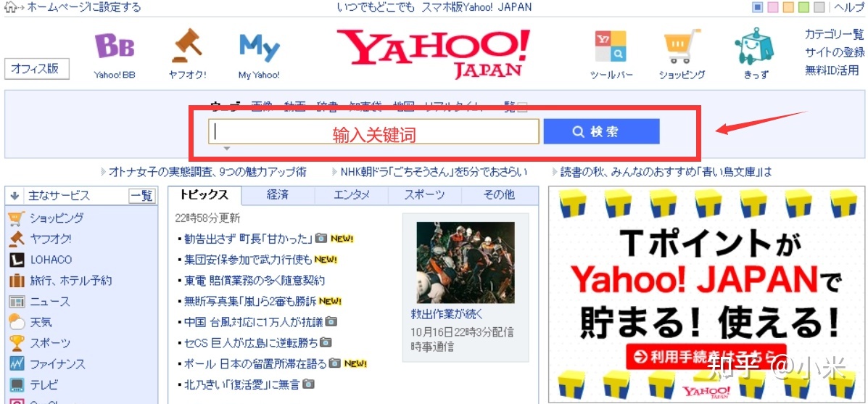Focus the search keyword input field
868x404 pixels.
(373, 132)
